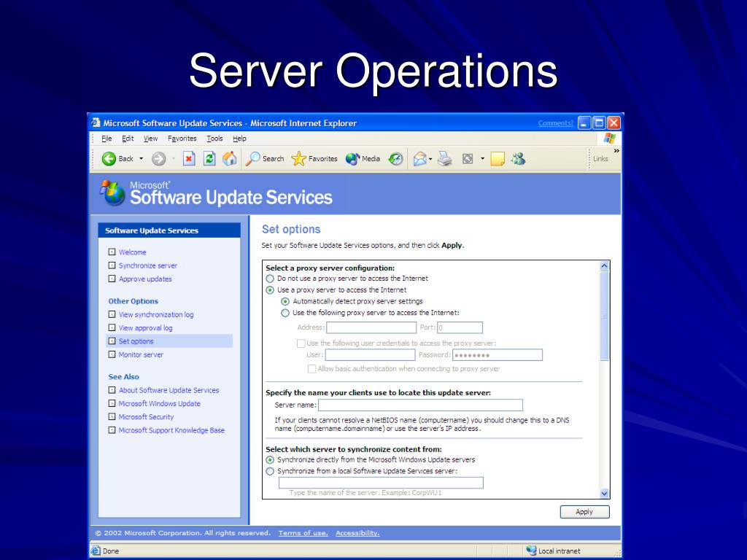
Task: Click the Forward arrow button
Action: pyautogui.click(x=158, y=158)
